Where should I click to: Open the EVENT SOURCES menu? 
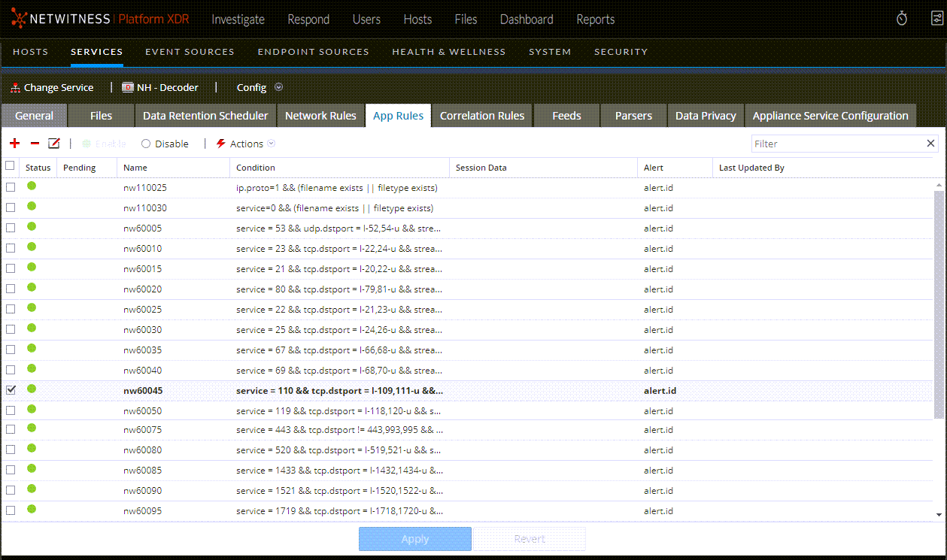[190, 51]
